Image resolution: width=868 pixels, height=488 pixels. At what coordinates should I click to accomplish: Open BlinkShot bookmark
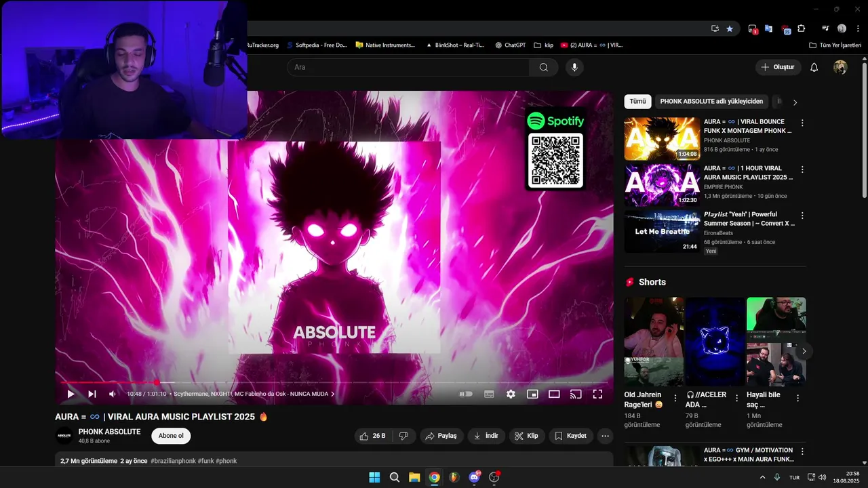coord(454,45)
